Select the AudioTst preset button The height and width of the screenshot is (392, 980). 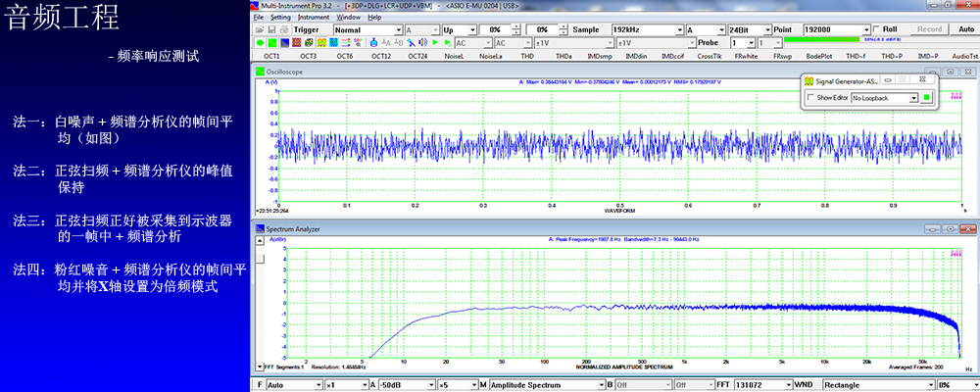[x=964, y=56]
